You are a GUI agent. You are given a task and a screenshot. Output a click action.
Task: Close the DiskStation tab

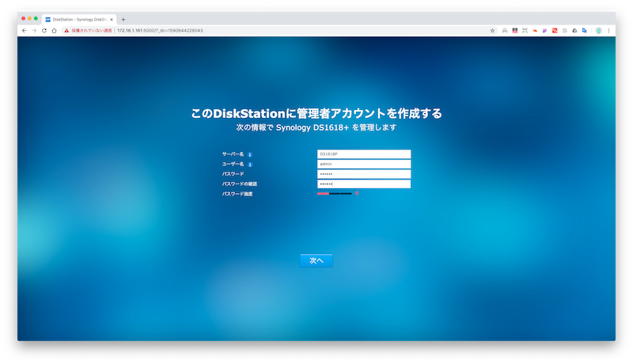tap(112, 19)
